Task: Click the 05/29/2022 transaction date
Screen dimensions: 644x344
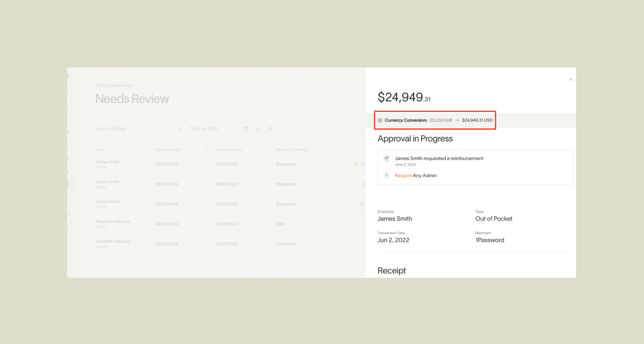Action: [227, 224]
